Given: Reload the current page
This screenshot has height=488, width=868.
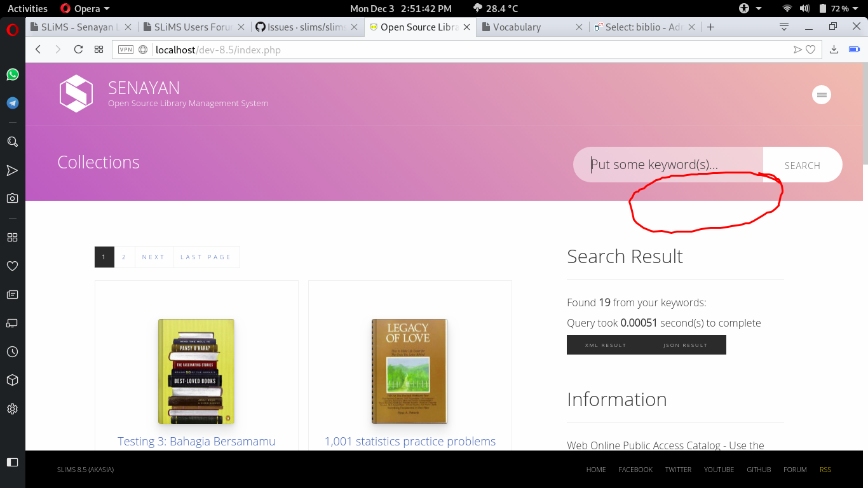Looking at the screenshot, I should 78,50.
